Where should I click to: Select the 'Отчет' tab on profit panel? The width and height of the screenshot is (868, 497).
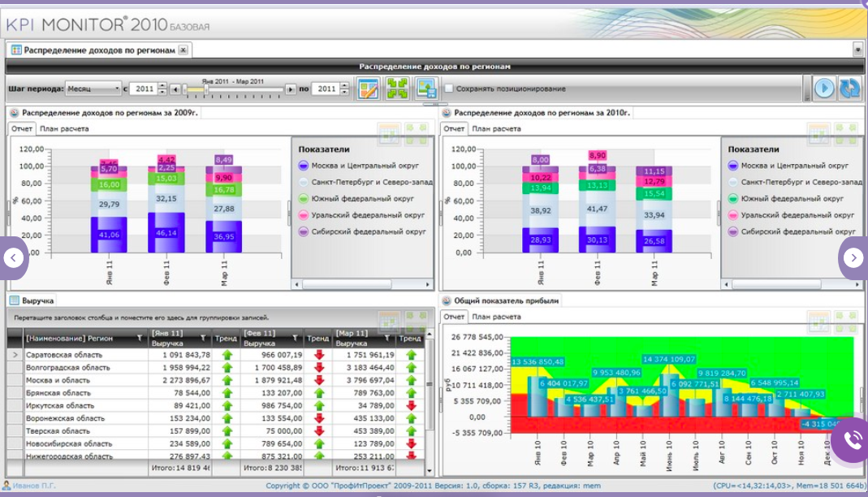point(455,317)
